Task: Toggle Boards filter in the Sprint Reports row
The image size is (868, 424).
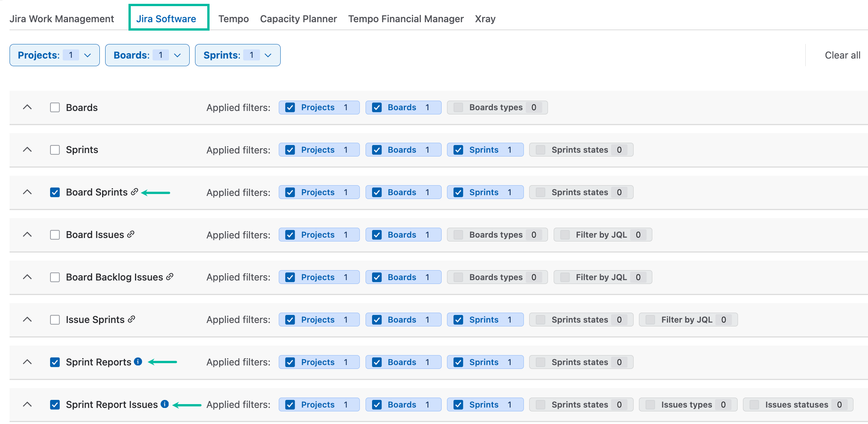Action: tap(403, 362)
